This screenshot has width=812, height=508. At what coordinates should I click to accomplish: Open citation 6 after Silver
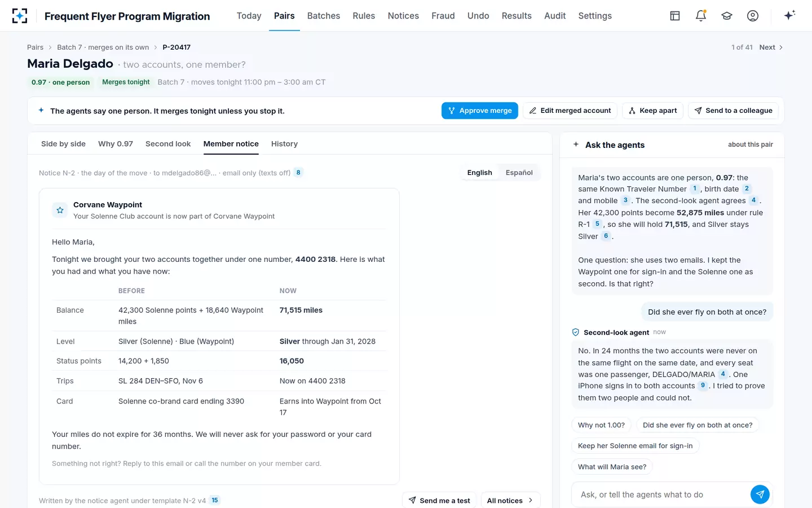point(606,236)
